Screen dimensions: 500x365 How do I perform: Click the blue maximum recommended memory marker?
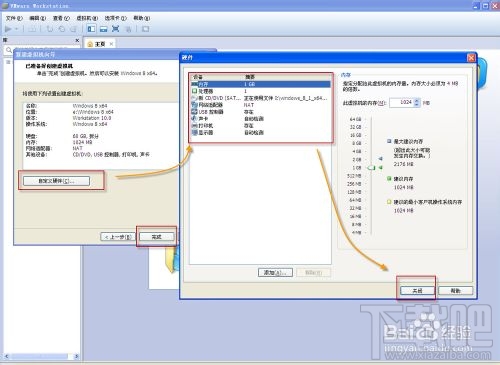(x=380, y=159)
